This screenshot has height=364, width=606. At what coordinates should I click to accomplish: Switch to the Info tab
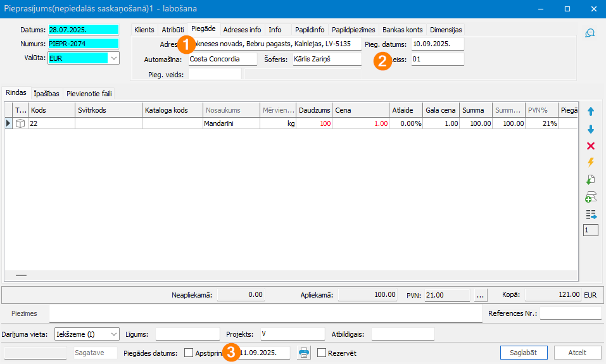pos(275,30)
